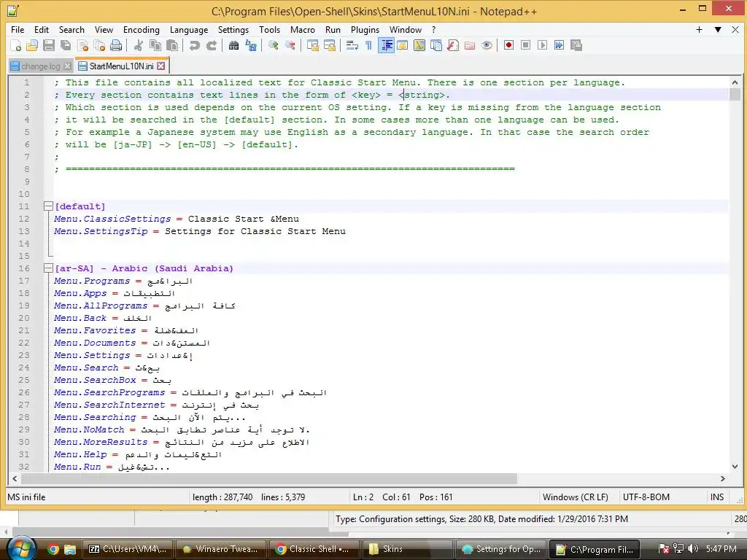The height and width of the screenshot is (560, 747).
Task: Click the horizontal scrollbar right arrow
Action: tap(723, 478)
